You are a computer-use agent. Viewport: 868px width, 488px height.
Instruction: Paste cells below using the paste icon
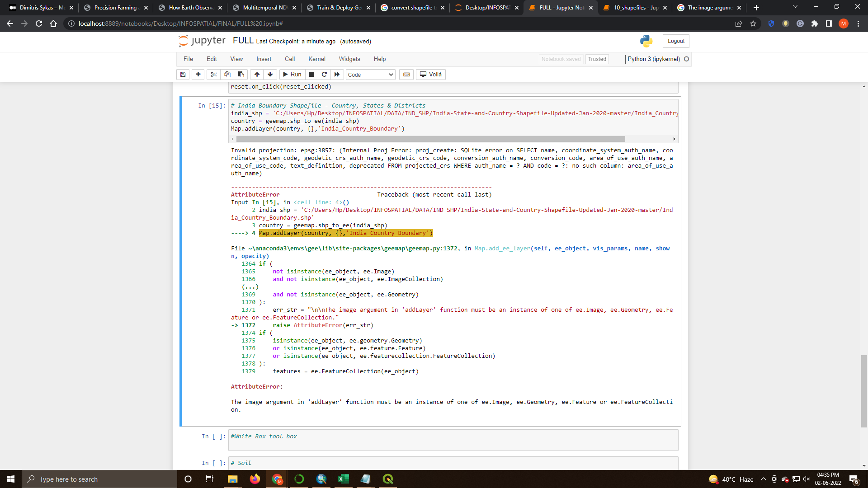tap(241, 74)
